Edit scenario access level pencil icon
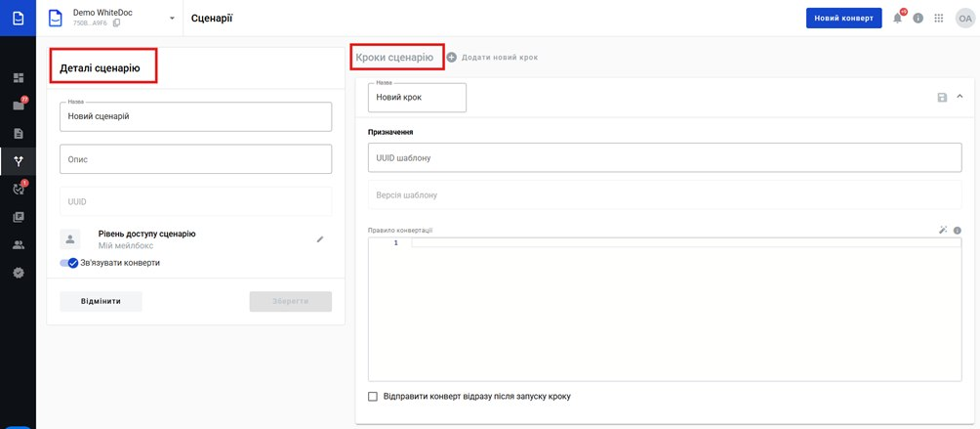Viewport: 980px width, 429px height. point(320,238)
